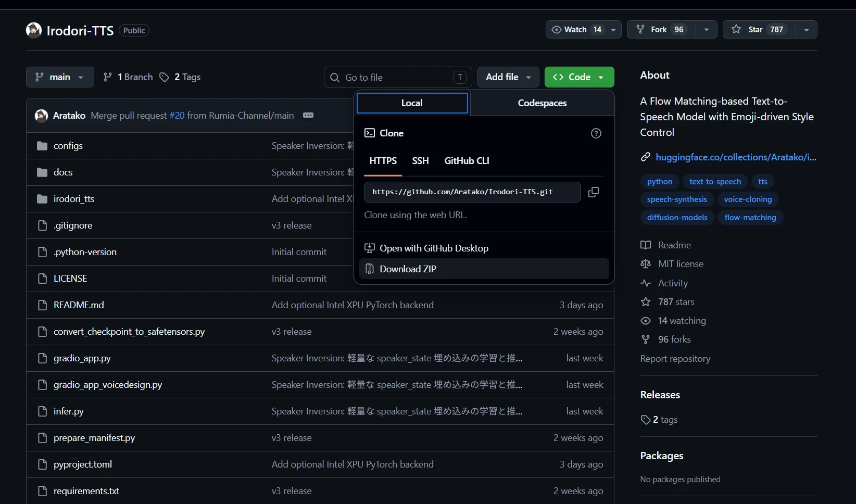Screen dimensions: 856x504
Task: Click the tts topic tag
Action: (x=763, y=182)
